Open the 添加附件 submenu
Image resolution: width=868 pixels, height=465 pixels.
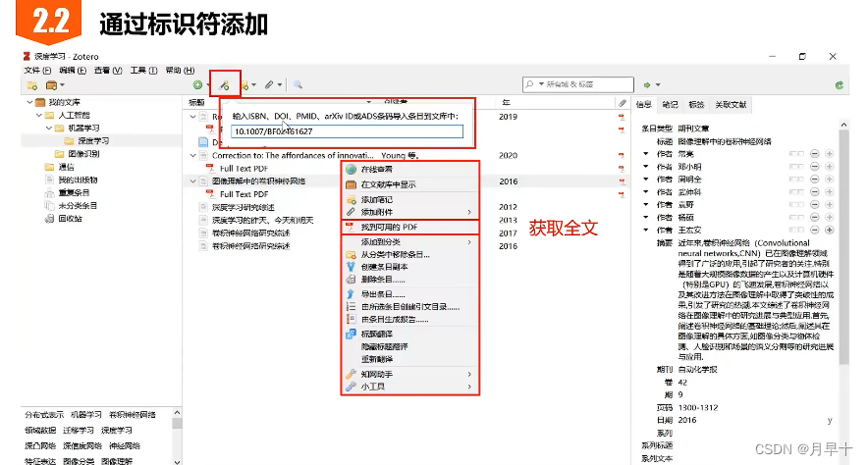click(x=409, y=212)
